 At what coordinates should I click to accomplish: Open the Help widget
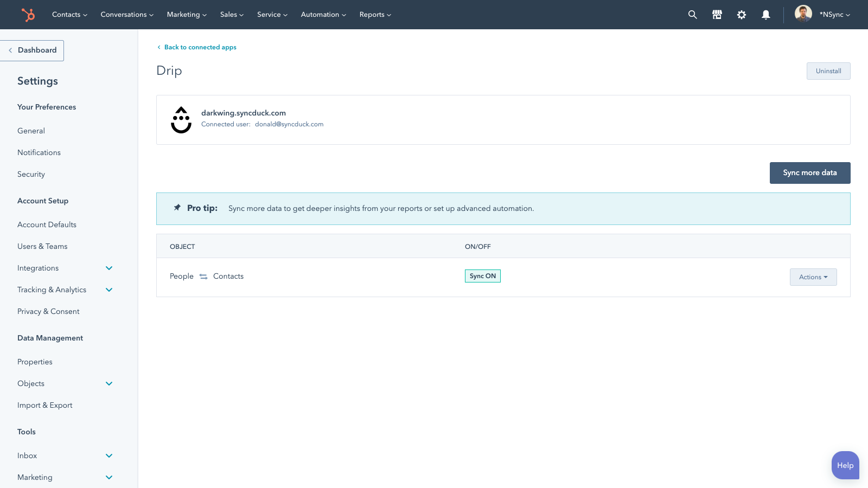[845, 465]
